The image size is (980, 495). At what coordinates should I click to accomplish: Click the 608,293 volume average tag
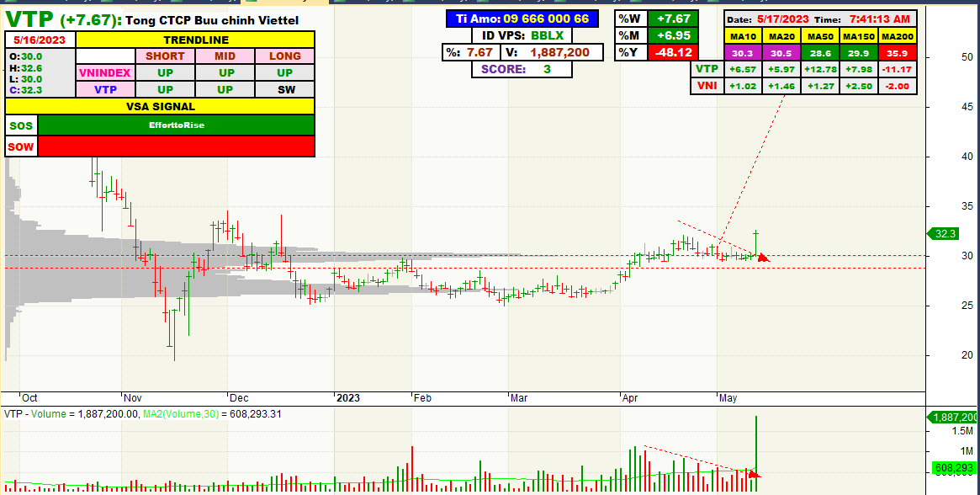tap(955, 467)
